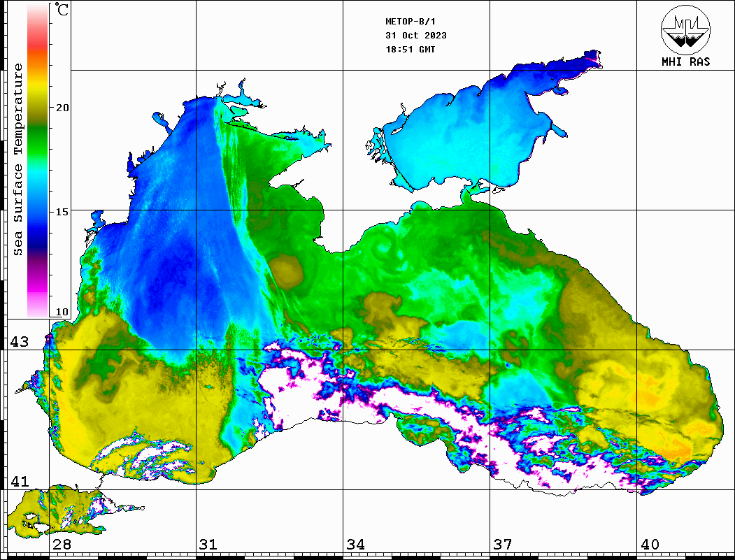
Task: Click the '10' value on the color scale
Action: [x=62, y=312]
